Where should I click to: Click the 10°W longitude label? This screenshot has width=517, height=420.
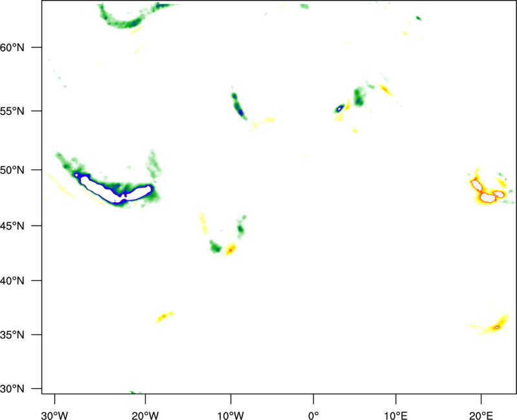(x=231, y=415)
